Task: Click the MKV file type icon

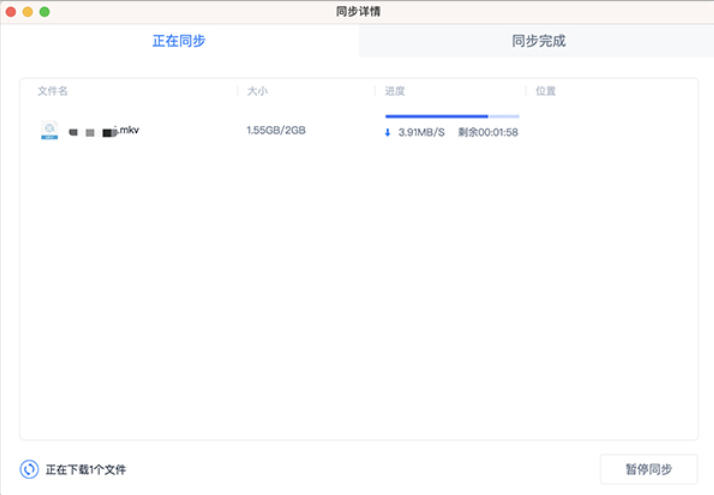Action: tap(49, 130)
